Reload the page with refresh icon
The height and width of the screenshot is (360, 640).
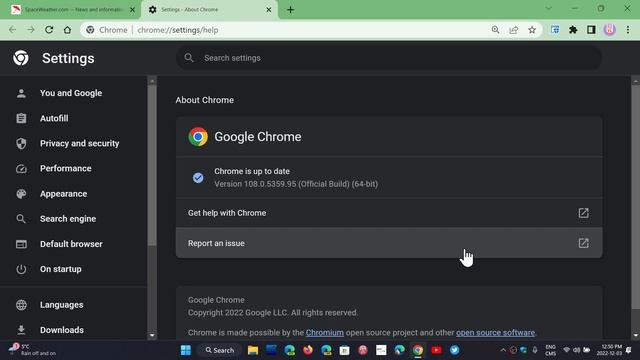pyautogui.click(x=49, y=30)
